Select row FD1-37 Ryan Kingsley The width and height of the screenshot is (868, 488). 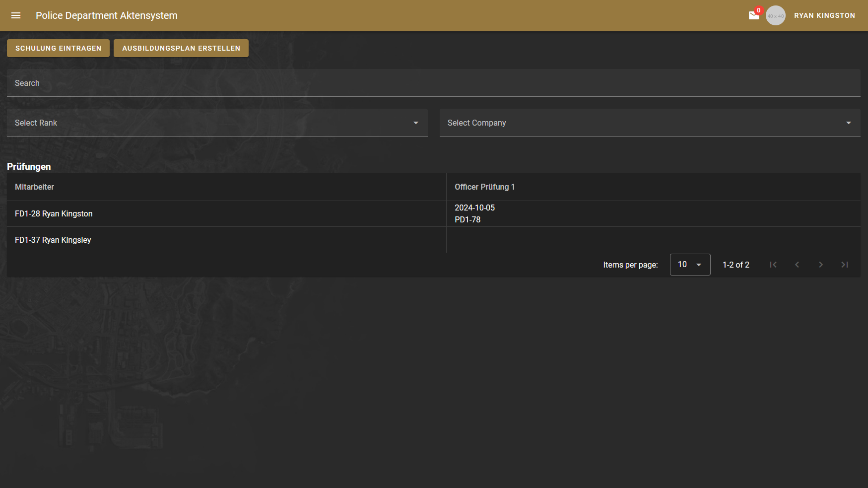tap(434, 240)
